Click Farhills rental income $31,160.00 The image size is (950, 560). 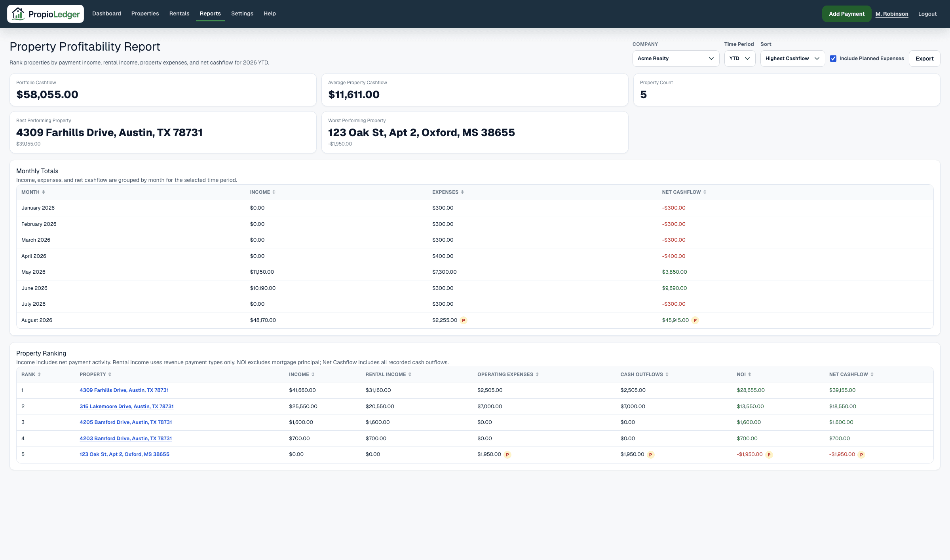pos(378,390)
